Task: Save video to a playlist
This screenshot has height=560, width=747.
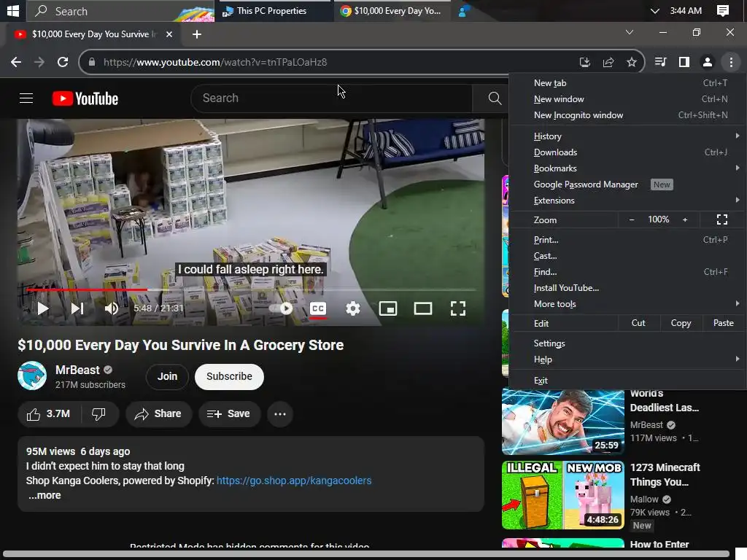Action: point(229,414)
